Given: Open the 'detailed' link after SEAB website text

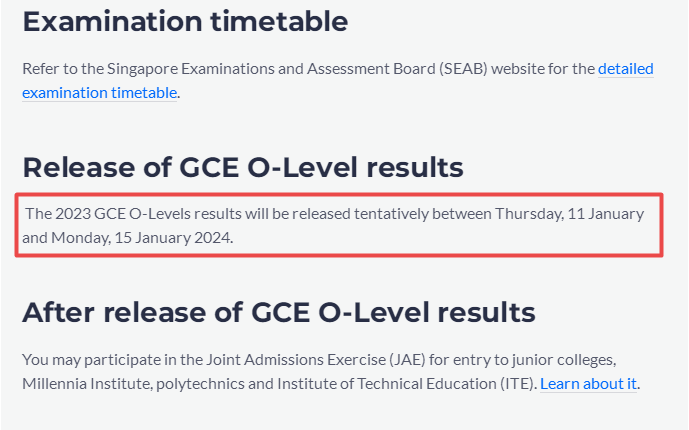Looking at the screenshot, I should coord(626,69).
